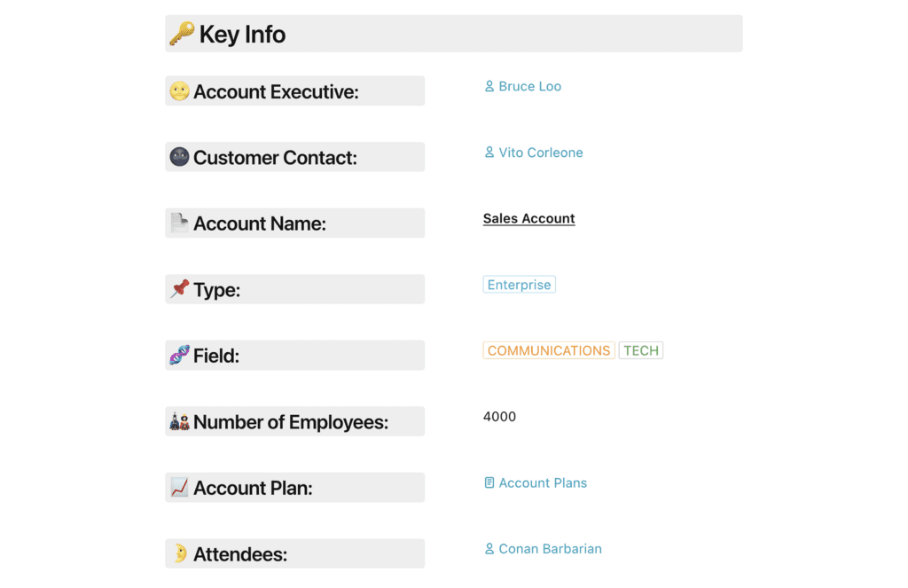Click the pushpin emoji beside Type
908x588 pixels.
pos(179,289)
